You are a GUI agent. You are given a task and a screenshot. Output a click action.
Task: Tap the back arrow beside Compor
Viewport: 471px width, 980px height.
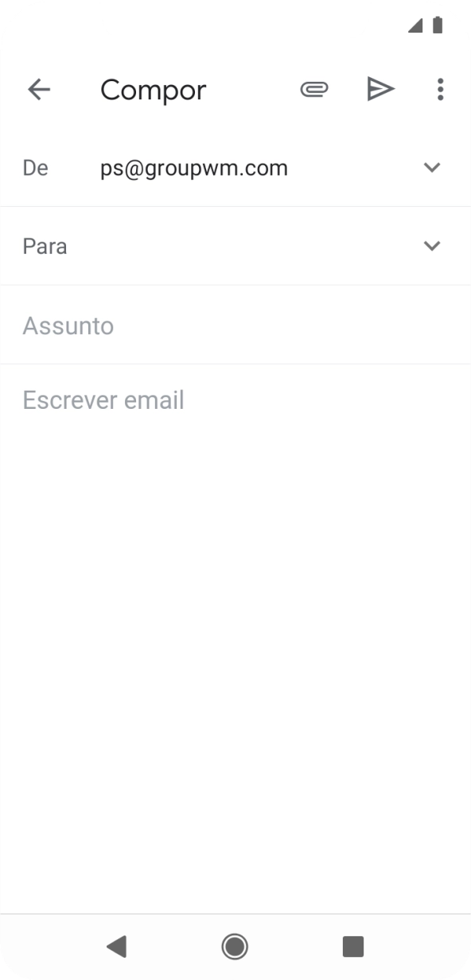(38, 90)
